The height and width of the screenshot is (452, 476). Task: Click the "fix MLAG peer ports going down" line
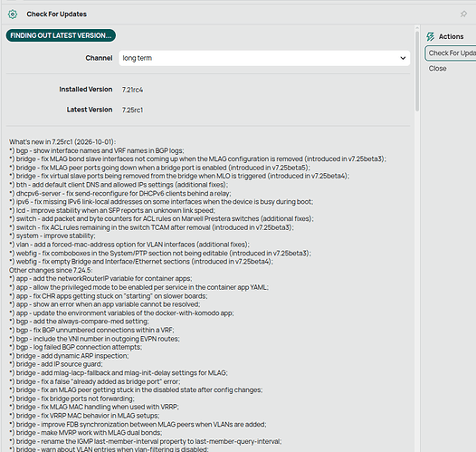coord(159,168)
